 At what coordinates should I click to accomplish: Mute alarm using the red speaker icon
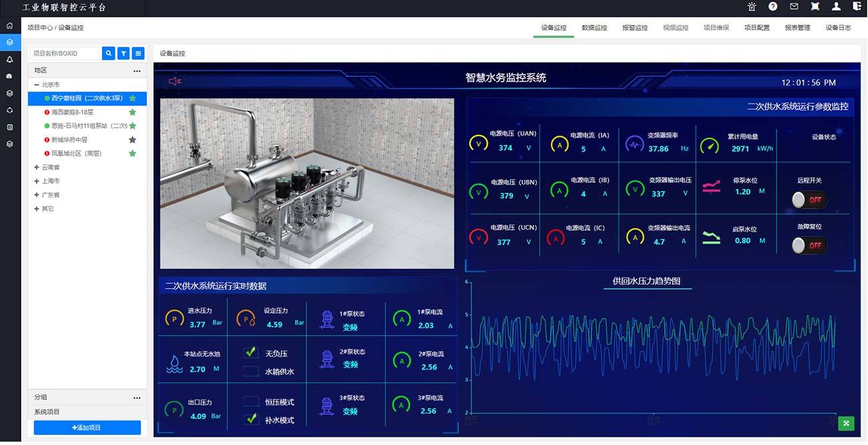point(175,82)
